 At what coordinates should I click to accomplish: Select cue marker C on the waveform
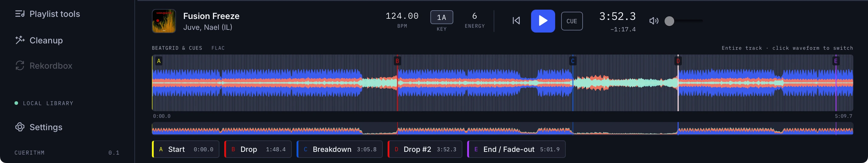coord(573,61)
